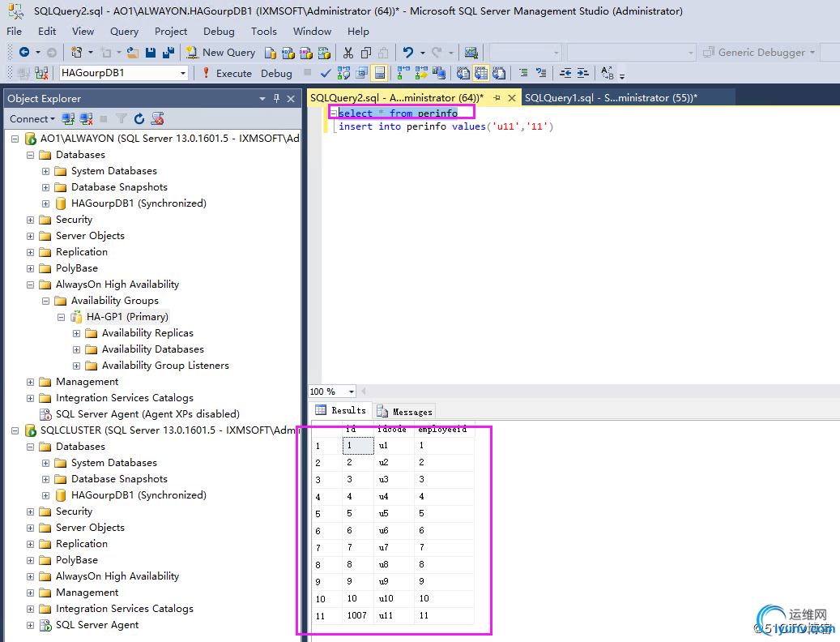840x642 pixels.
Task: Execute the current query
Action: click(227, 74)
